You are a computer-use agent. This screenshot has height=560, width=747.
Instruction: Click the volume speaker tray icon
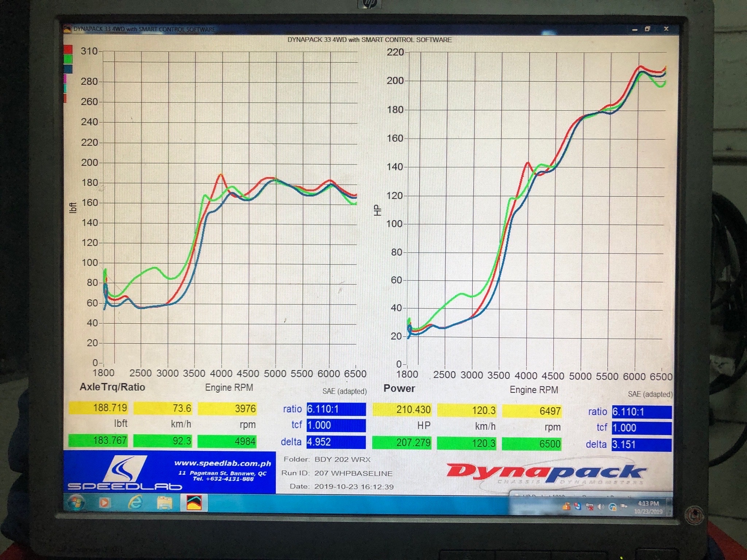(601, 507)
